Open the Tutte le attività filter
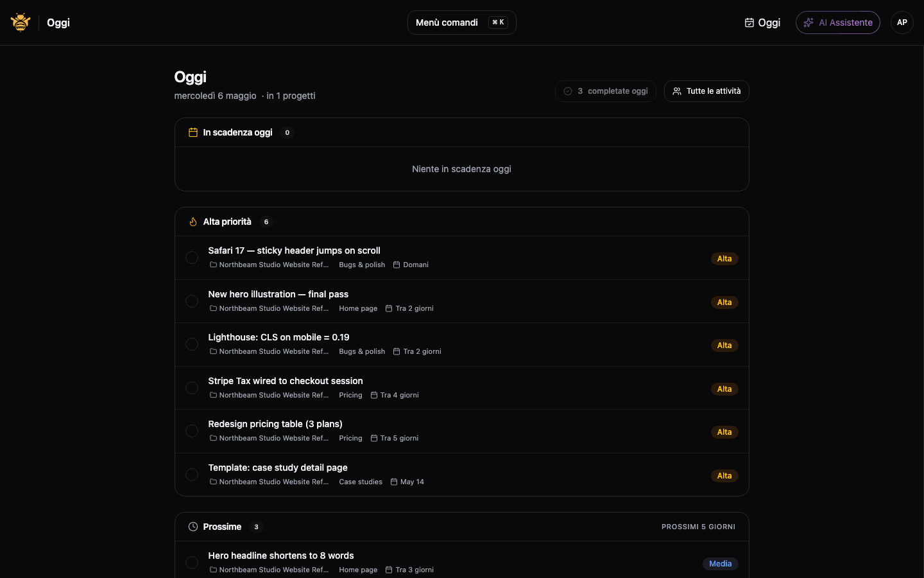This screenshot has width=924, height=578. pos(706,91)
